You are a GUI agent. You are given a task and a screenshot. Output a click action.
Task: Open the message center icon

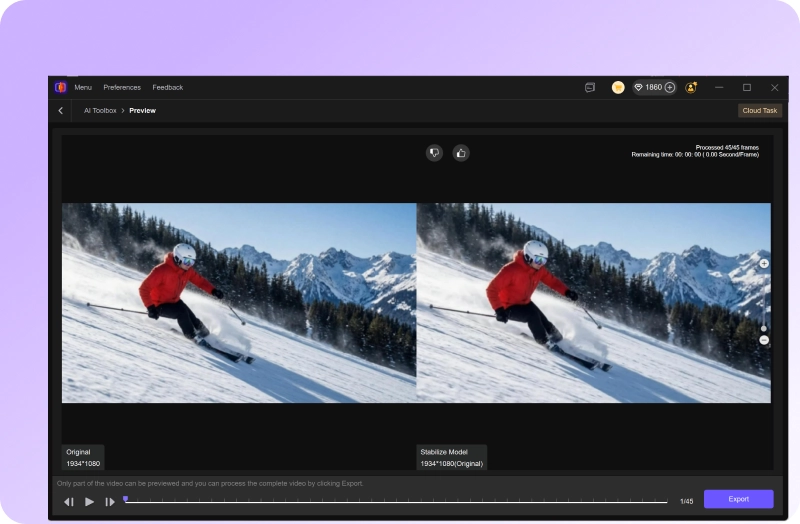(x=590, y=88)
